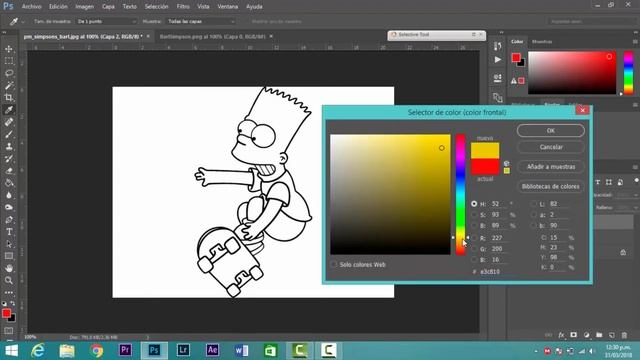Select the H hue radio button

[474, 204]
